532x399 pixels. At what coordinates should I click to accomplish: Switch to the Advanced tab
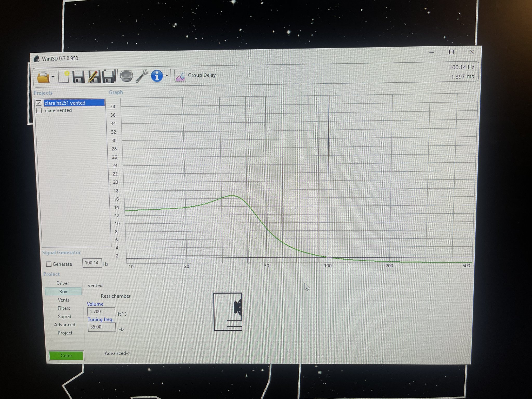pos(65,325)
